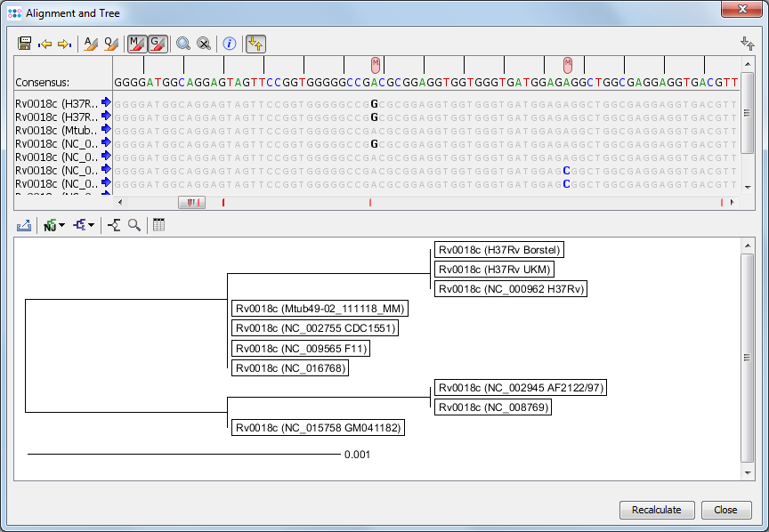Select tree node Rv0018c (NC_002755 CDC1551)

(x=314, y=328)
